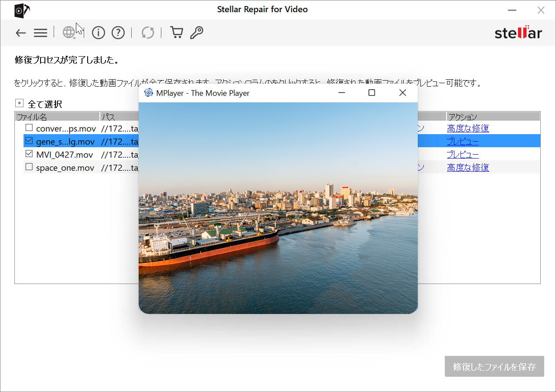Open the hamburger menu
The height and width of the screenshot is (392, 556).
coord(41,33)
